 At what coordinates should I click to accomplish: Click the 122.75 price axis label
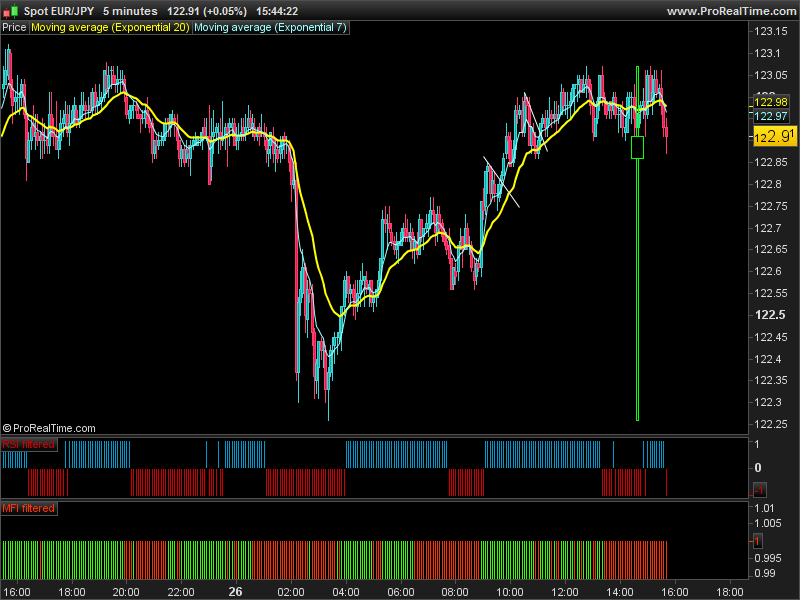pos(771,206)
